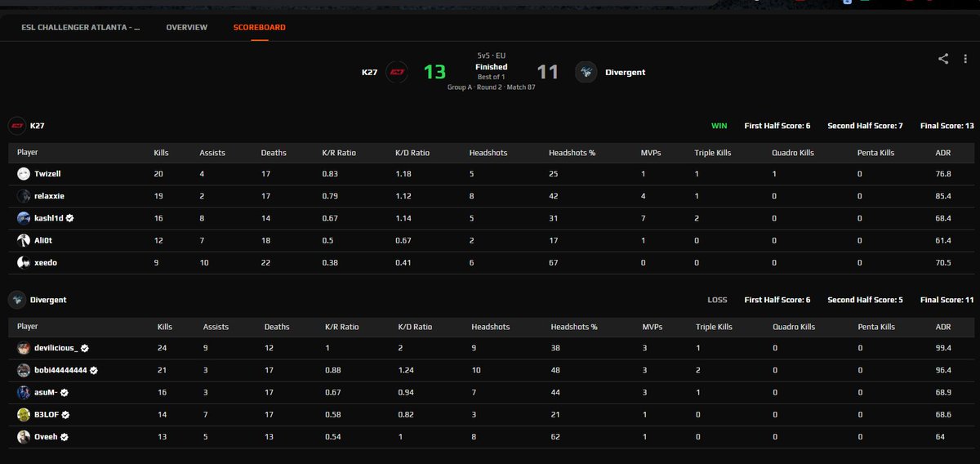Open kashl1d's player avatar
This screenshot has height=464, width=980.
(24, 218)
